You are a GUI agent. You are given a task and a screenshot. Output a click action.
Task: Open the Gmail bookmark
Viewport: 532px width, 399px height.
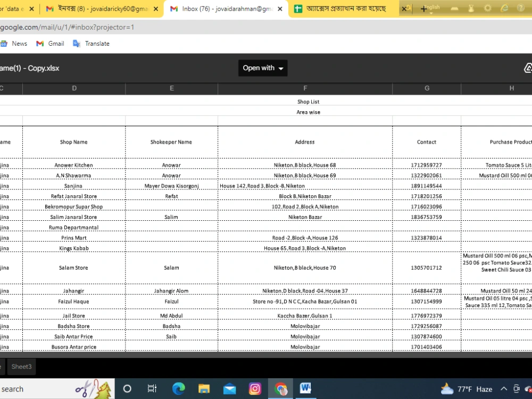(50, 44)
